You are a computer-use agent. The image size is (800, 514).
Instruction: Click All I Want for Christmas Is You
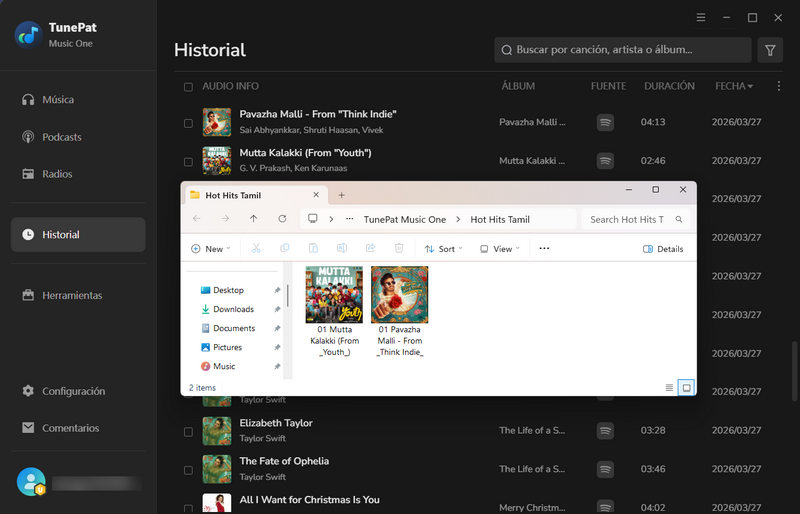[309, 500]
